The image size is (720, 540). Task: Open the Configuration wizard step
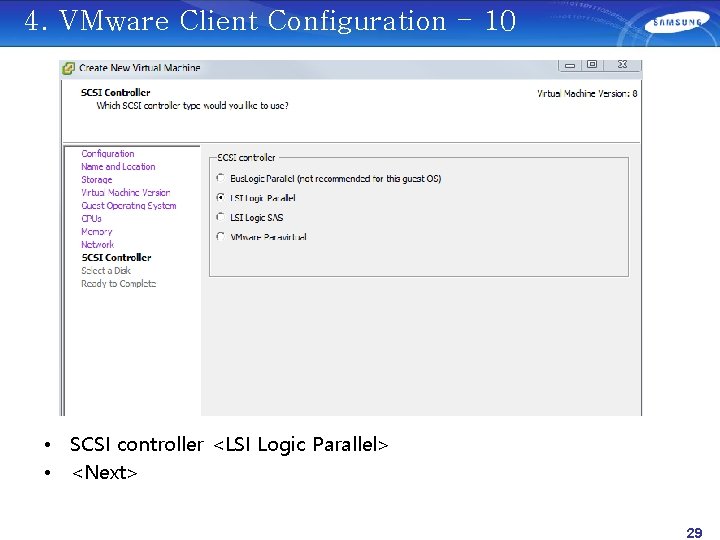(x=108, y=153)
